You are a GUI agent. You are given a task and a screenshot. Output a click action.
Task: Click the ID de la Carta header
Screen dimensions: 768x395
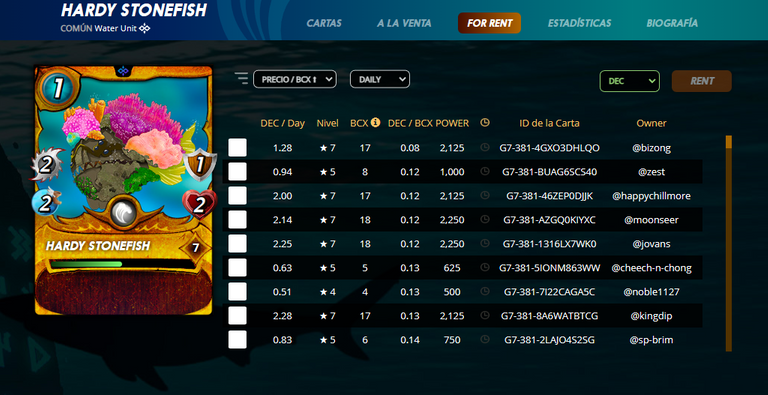point(549,123)
